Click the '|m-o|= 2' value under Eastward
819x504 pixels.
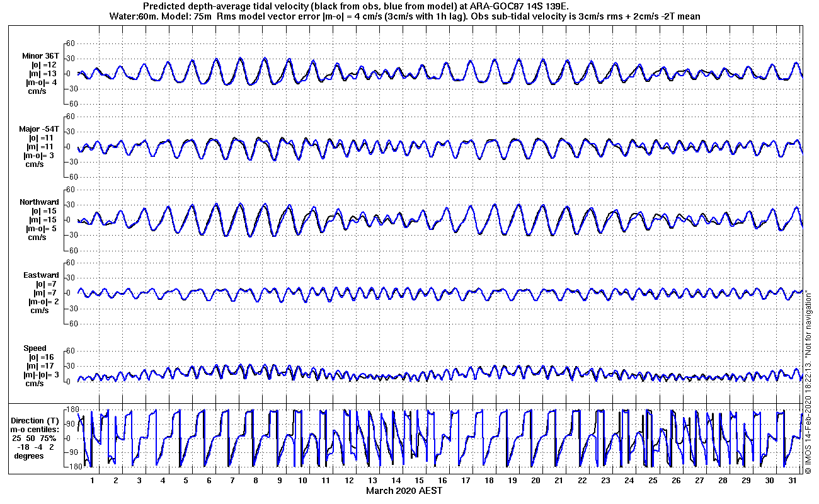43,301
